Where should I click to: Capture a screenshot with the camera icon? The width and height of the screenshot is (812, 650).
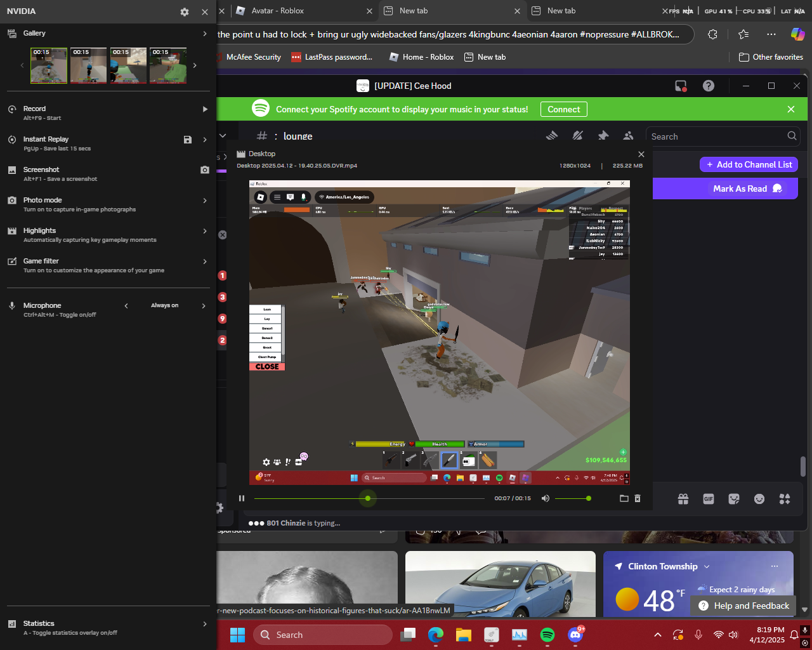click(204, 170)
